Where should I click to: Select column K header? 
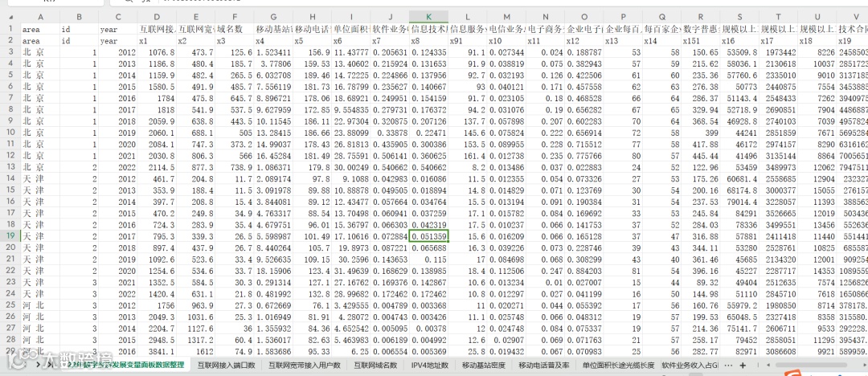[429, 17]
